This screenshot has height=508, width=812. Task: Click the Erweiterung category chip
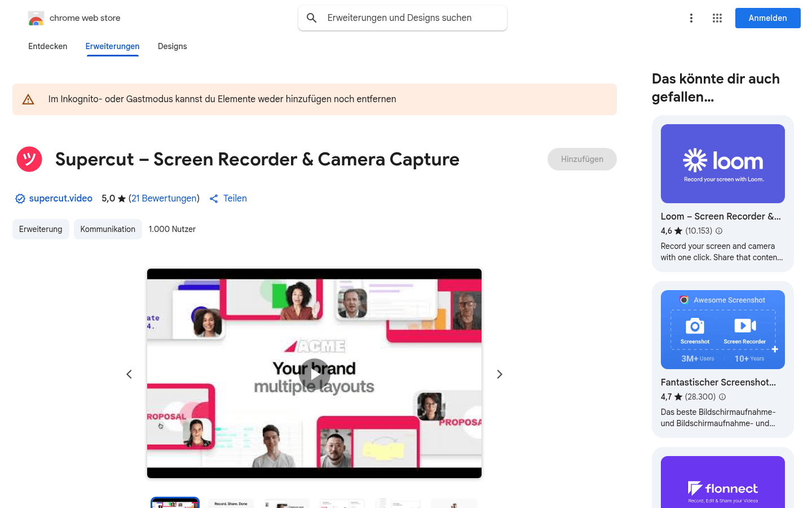[x=41, y=229]
